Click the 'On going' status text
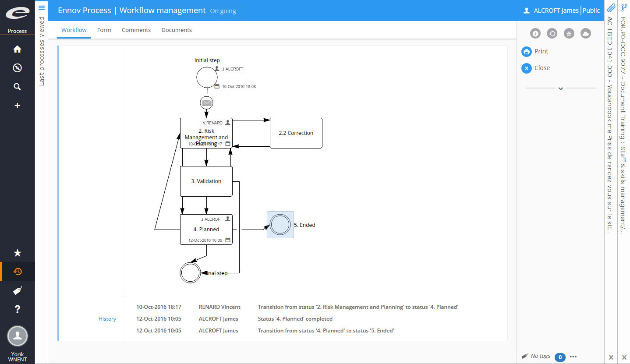Viewport: 630px width, 364px height. point(223,11)
